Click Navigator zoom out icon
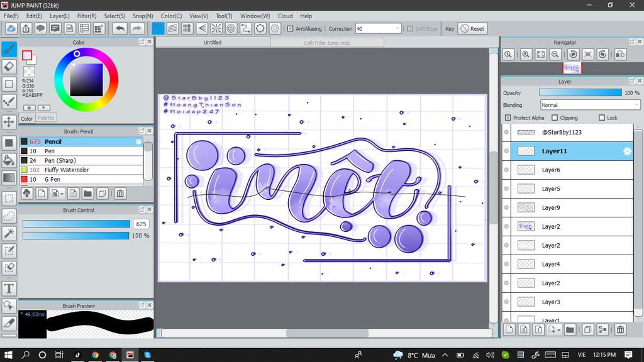Image resolution: width=644 pixels, height=362 pixels. pos(555,54)
